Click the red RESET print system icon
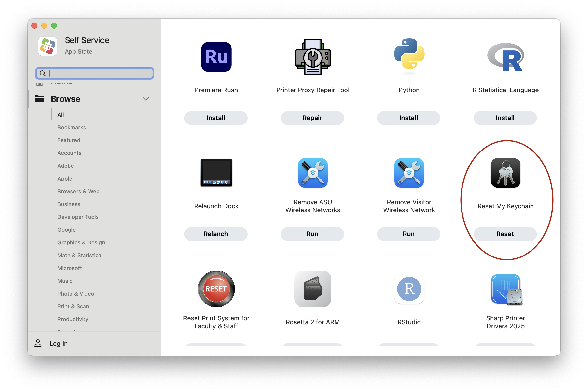This screenshot has height=392, width=588. point(216,289)
